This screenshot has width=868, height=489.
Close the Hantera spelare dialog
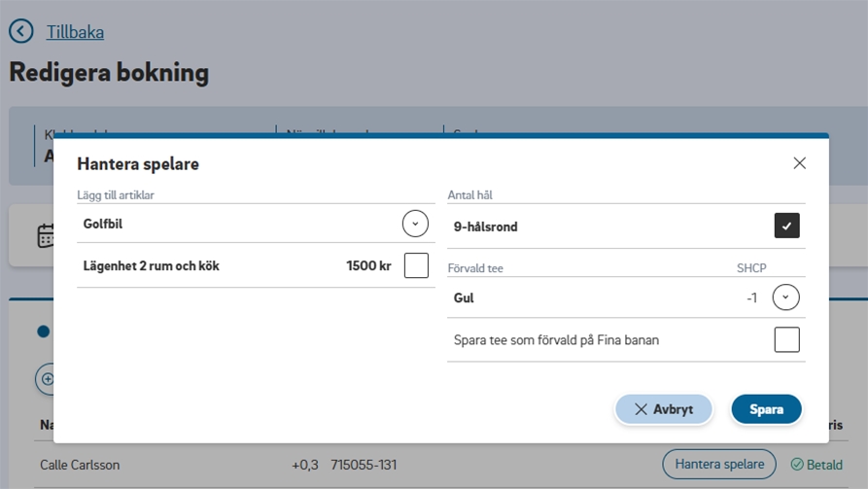[x=799, y=163]
